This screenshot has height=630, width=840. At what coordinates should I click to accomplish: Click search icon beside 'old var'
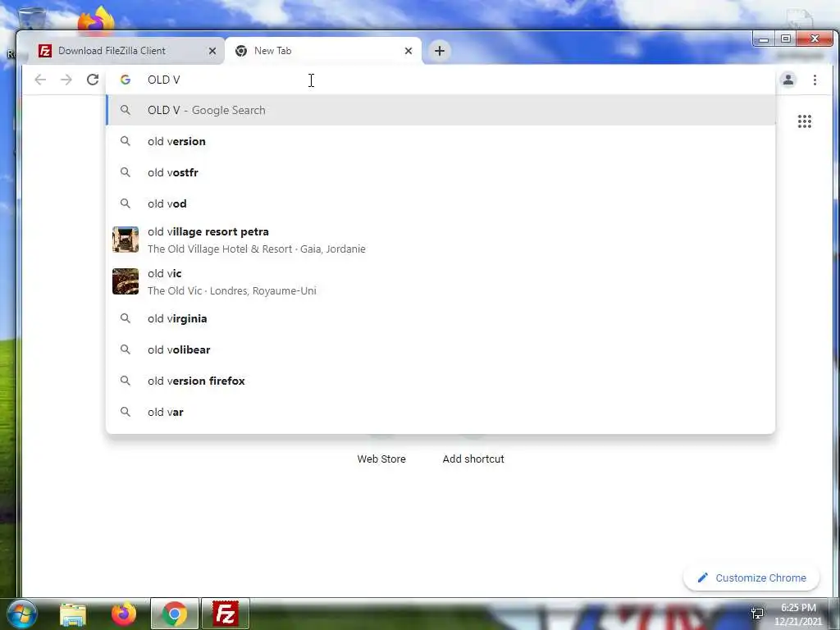(x=125, y=412)
